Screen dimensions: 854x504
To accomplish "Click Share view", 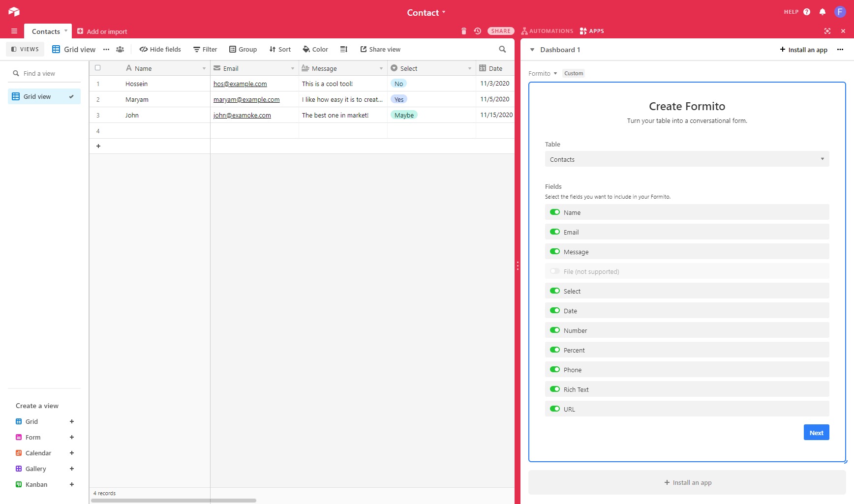I will coord(380,49).
